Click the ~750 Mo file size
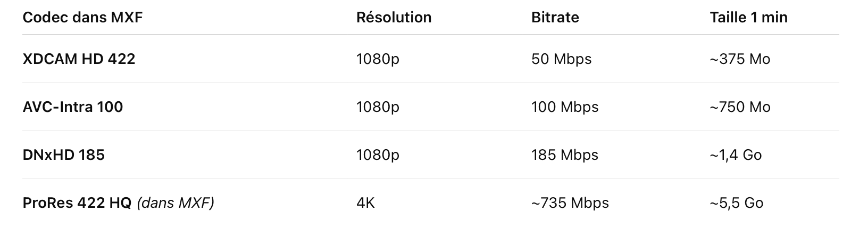Screen dimensions: 868x243 pos(740,107)
